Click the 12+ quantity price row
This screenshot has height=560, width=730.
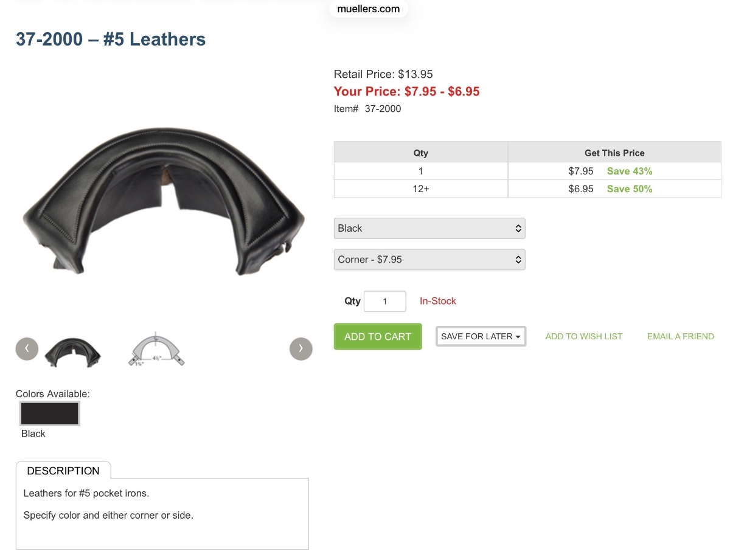[x=527, y=189]
